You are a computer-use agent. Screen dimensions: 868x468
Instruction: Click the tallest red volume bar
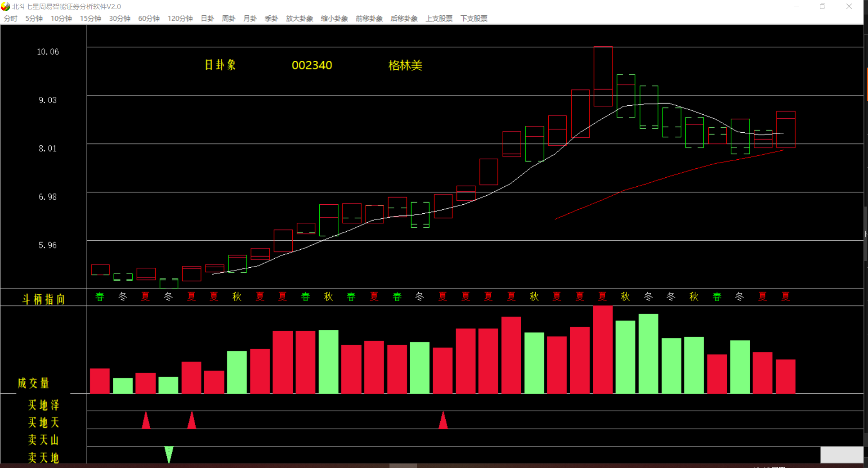(603, 350)
